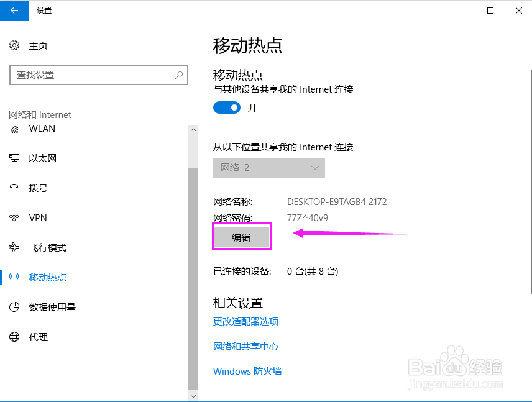This screenshot has width=532, height=402.
Task: Click the 代理 globe icon
Action: 14,337
